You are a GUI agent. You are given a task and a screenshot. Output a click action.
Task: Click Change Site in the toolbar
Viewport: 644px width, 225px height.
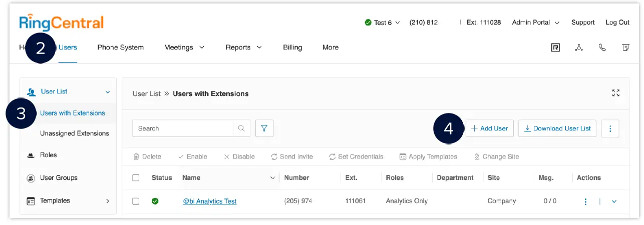click(x=496, y=156)
